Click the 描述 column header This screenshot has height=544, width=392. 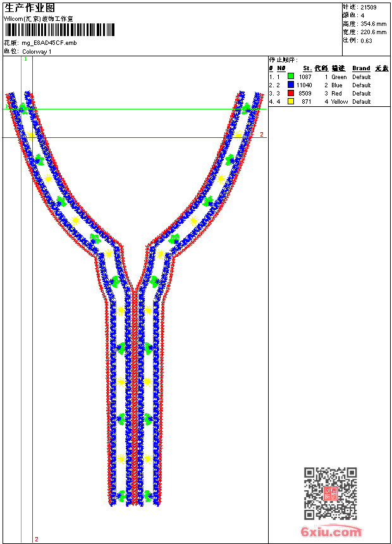pyautogui.click(x=338, y=68)
